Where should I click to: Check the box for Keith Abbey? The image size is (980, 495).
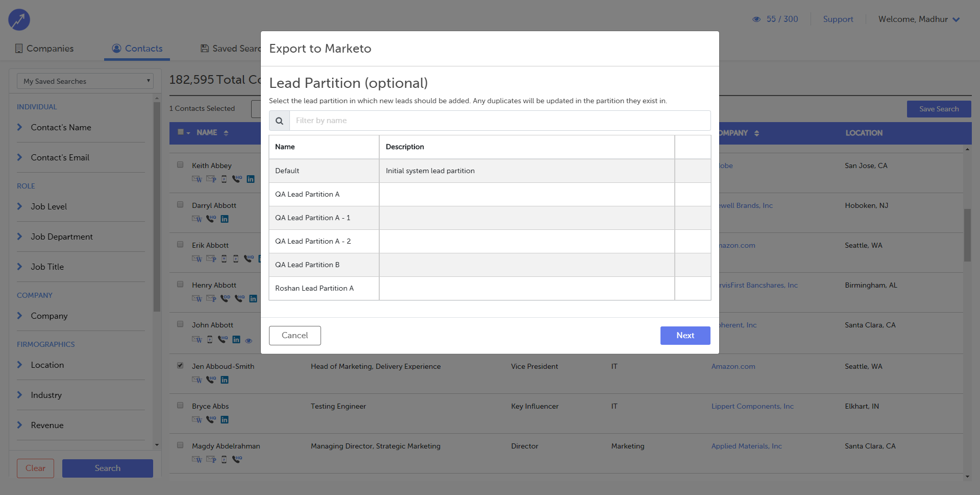click(x=180, y=164)
